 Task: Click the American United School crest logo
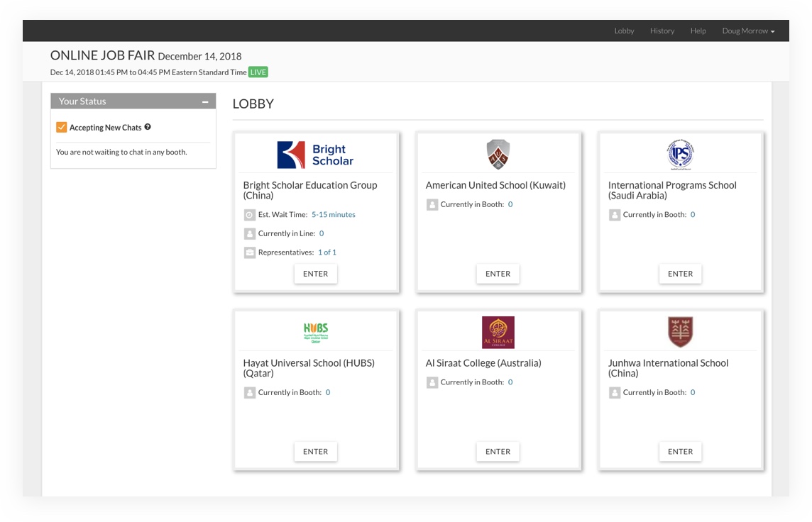point(498,154)
